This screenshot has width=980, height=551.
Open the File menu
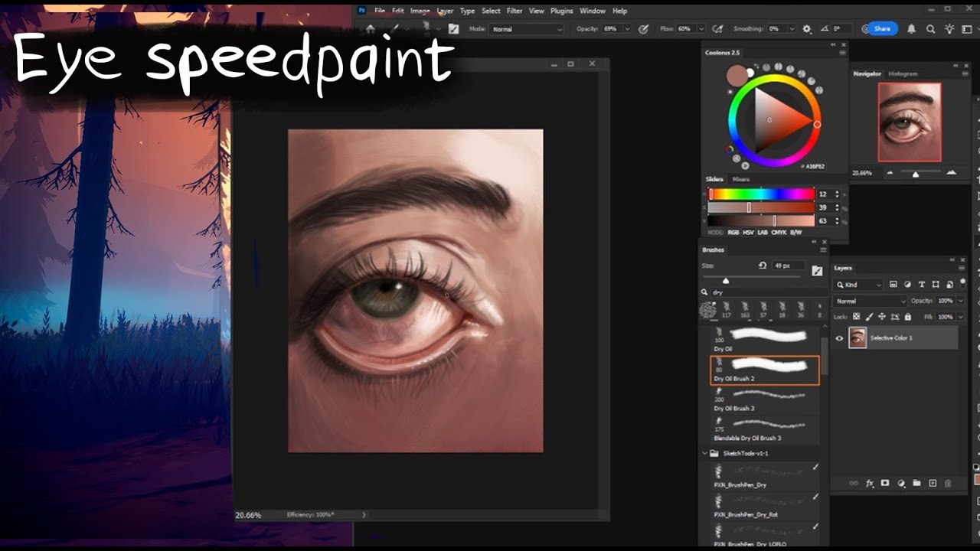coord(380,11)
